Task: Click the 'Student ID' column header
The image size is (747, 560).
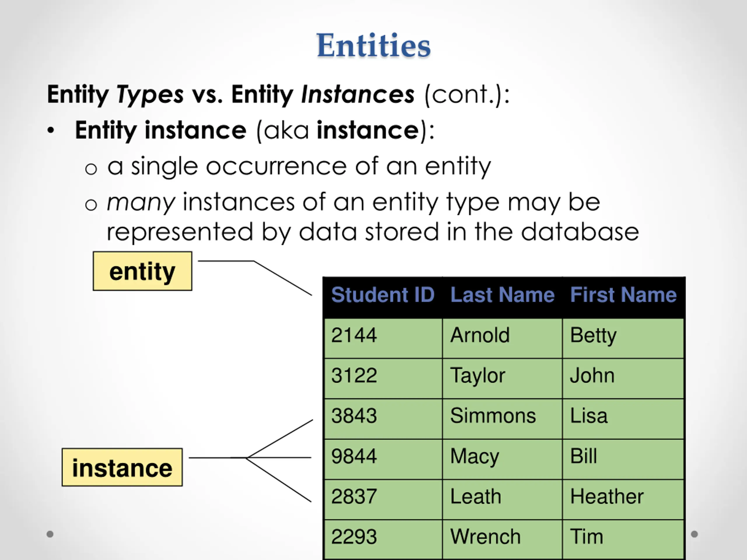Action: (x=383, y=297)
